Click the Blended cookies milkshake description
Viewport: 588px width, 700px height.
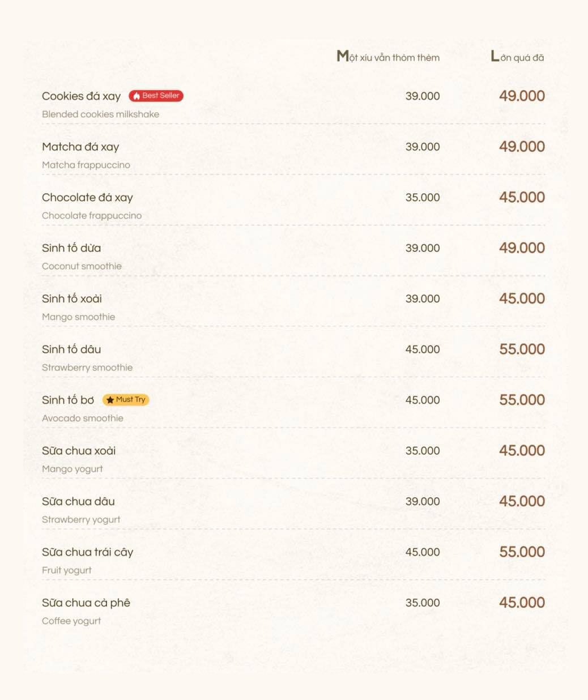100,114
